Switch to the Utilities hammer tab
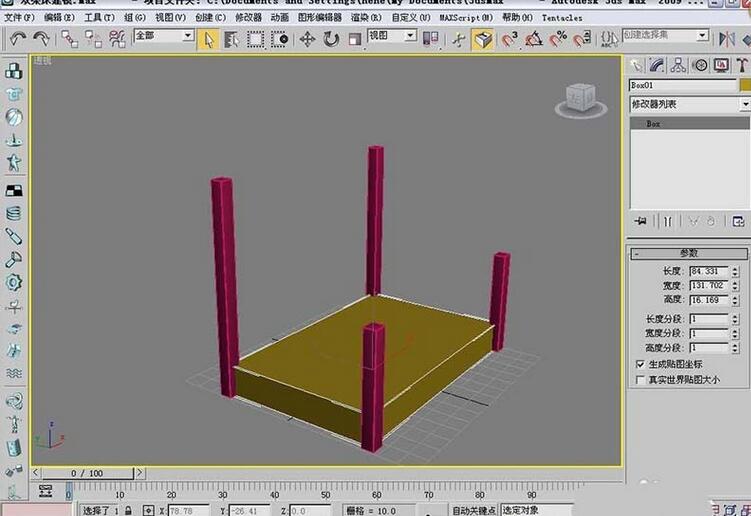The image size is (751, 516). click(x=743, y=65)
